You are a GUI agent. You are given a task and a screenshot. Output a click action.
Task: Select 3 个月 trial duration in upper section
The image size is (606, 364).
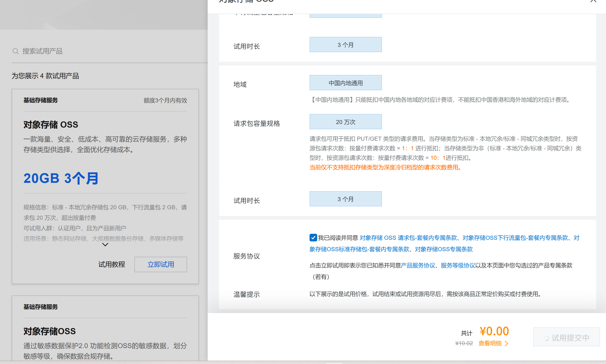pos(346,44)
